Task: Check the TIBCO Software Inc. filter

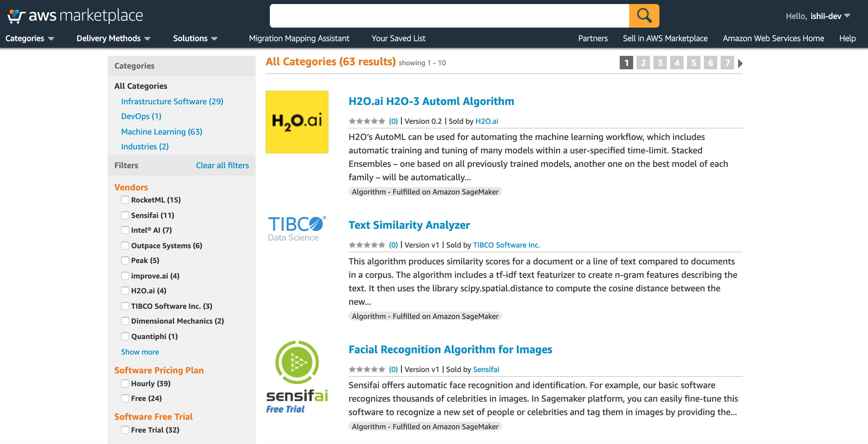Action: [125, 306]
